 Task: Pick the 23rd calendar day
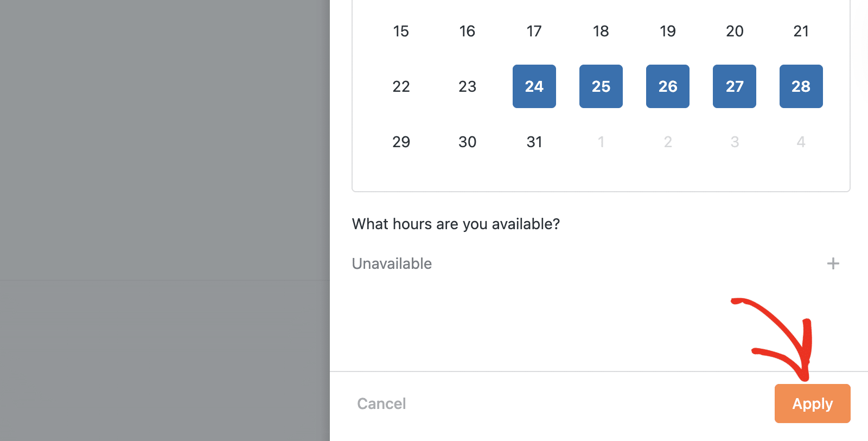467,86
